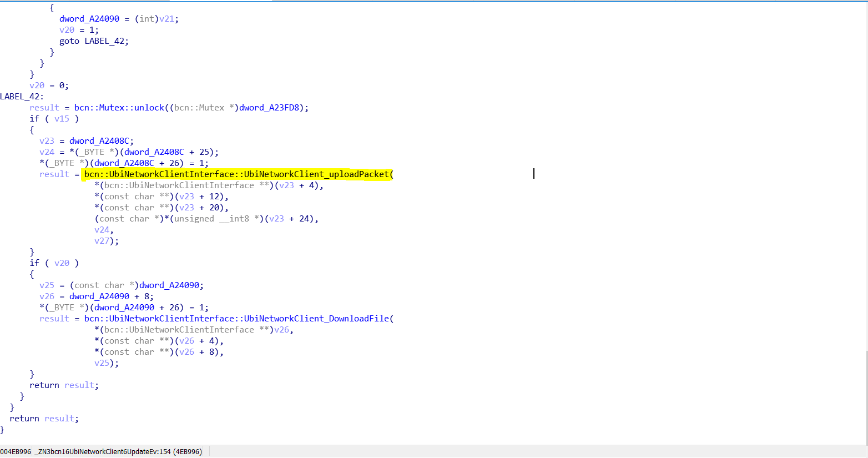Click the vertical scrollbar thumb of pseudocode view

866,397
